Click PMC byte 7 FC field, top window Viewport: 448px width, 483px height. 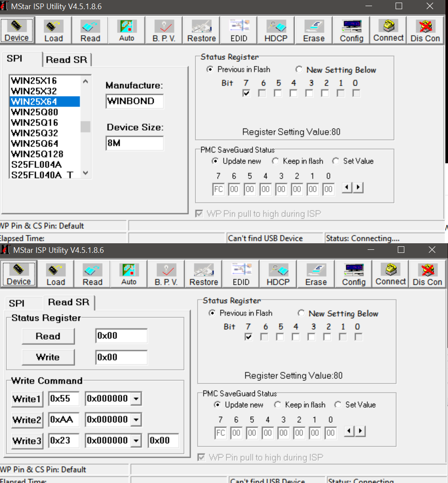pyautogui.click(x=218, y=189)
